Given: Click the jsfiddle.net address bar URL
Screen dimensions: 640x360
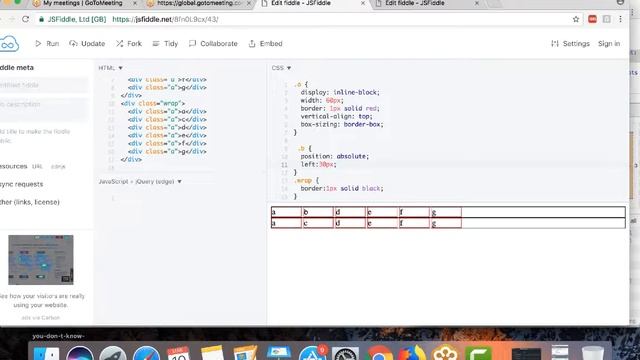Looking at the screenshot, I should click(165, 19).
